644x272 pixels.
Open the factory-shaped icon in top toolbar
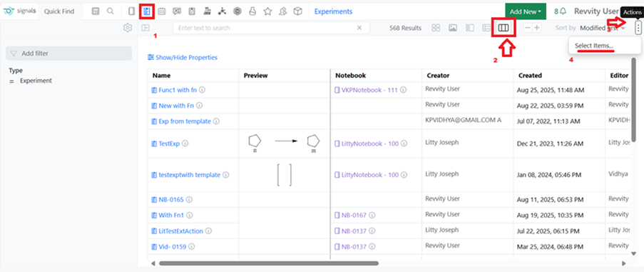[207, 11]
